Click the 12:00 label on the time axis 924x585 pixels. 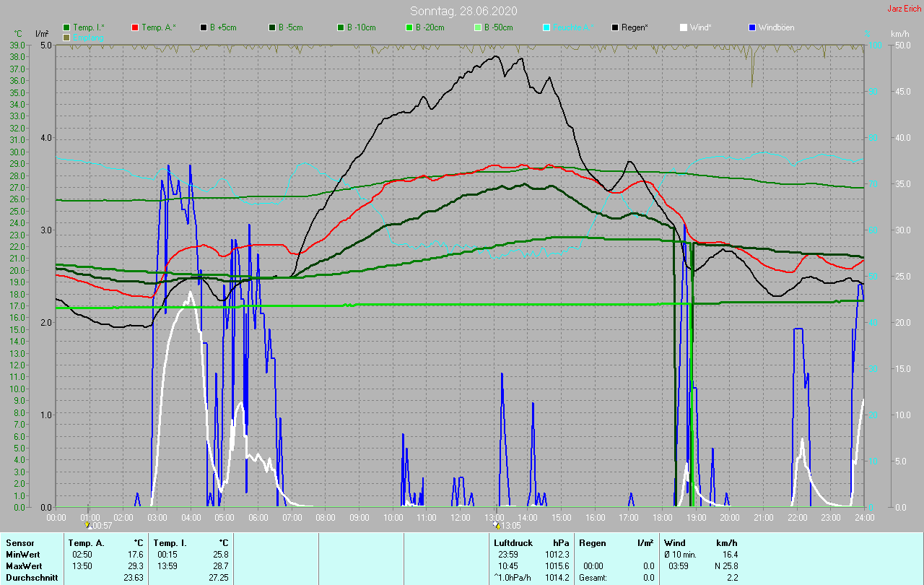tap(461, 517)
